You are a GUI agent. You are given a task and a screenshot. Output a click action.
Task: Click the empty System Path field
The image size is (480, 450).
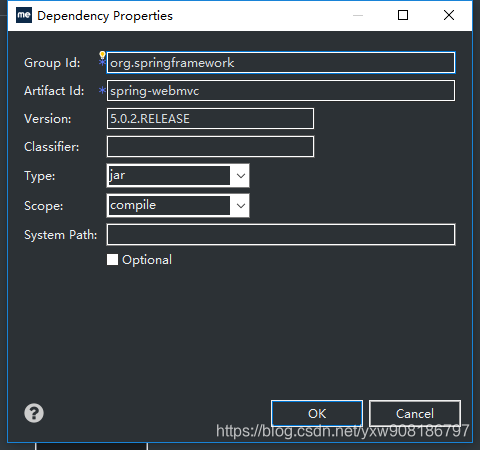coord(281,235)
